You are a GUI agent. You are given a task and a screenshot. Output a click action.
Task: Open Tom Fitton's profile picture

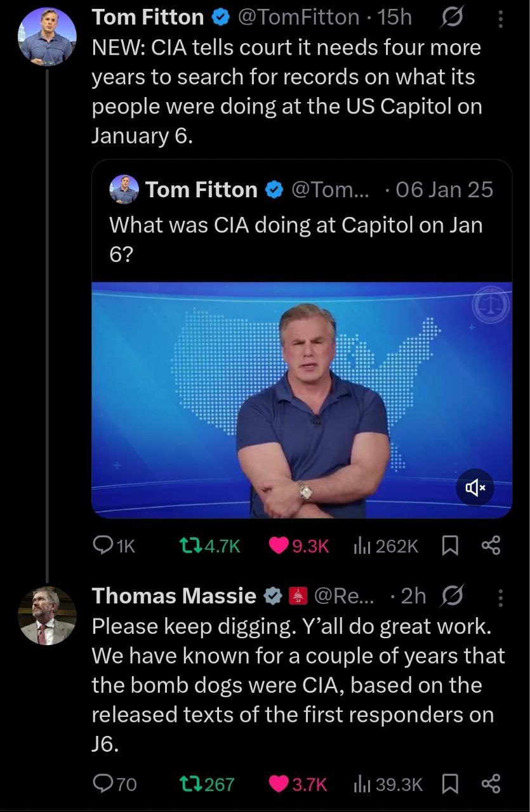(47, 37)
